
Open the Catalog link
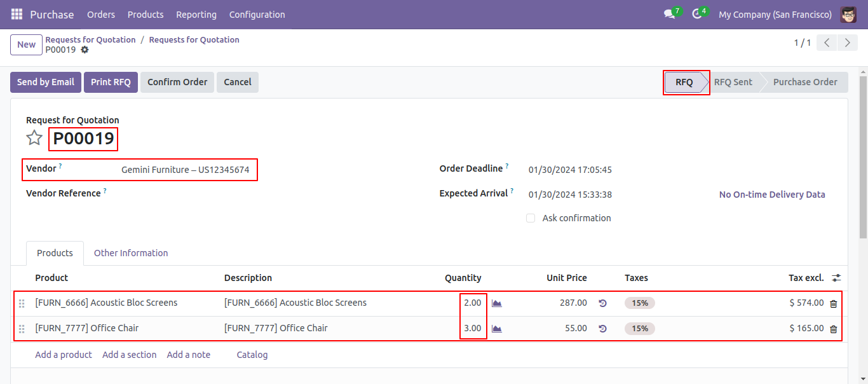pyautogui.click(x=252, y=355)
